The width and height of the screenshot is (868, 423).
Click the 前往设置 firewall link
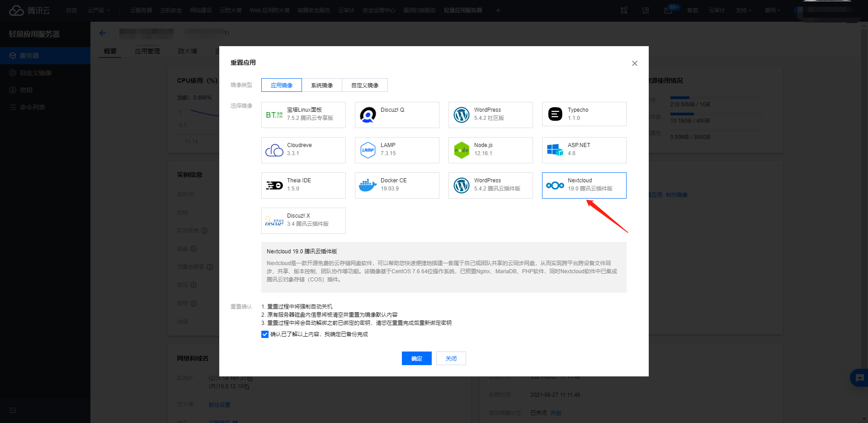[x=219, y=405]
